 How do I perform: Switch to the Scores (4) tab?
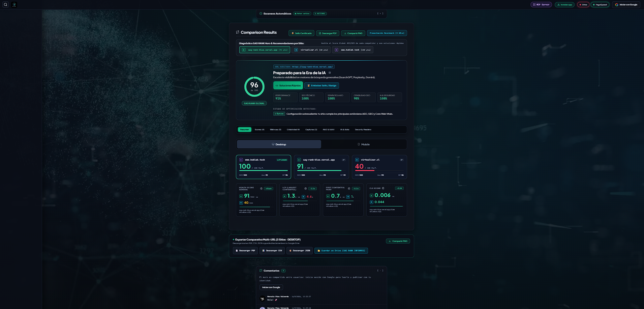(259, 130)
